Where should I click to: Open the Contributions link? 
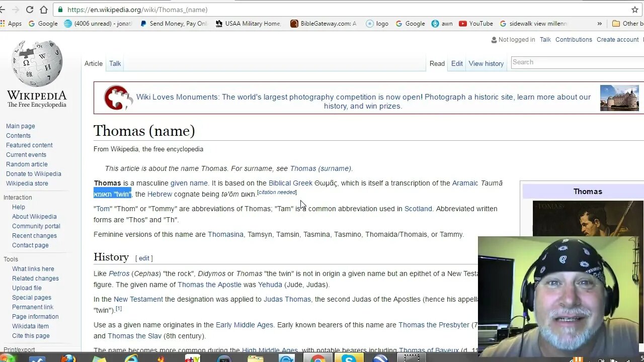point(574,39)
